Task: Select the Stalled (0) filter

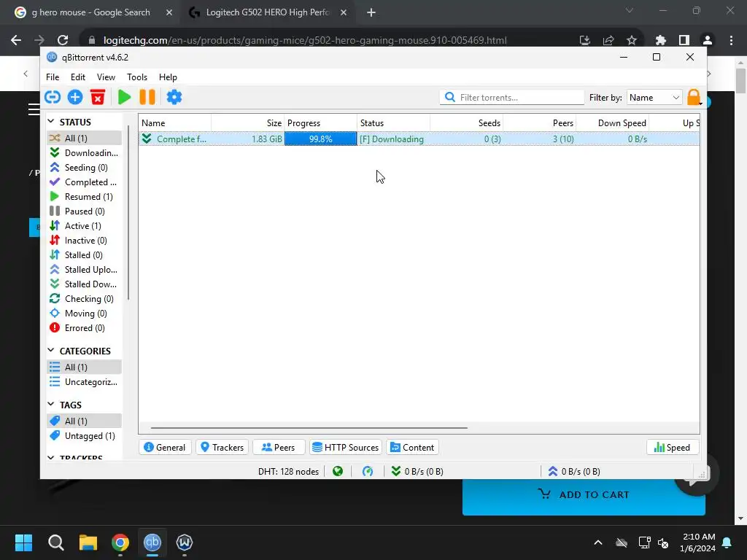Action: pyautogui.click(x=84, y=255)
